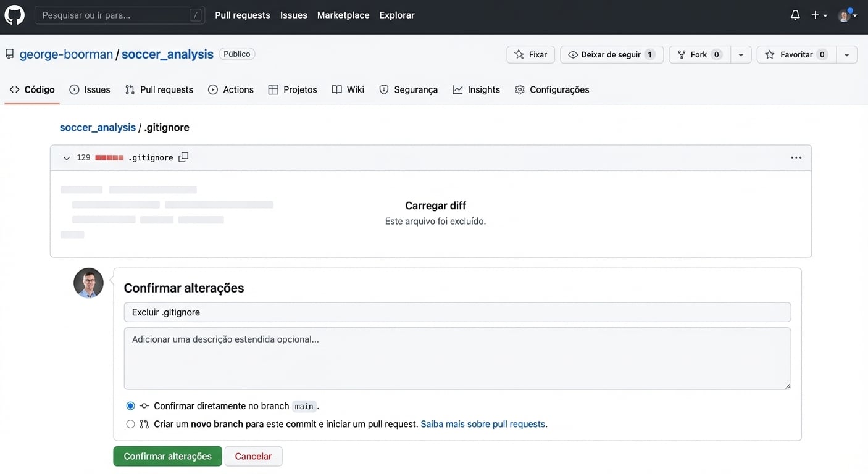Open the diff options kebab menu

(796, 157)
